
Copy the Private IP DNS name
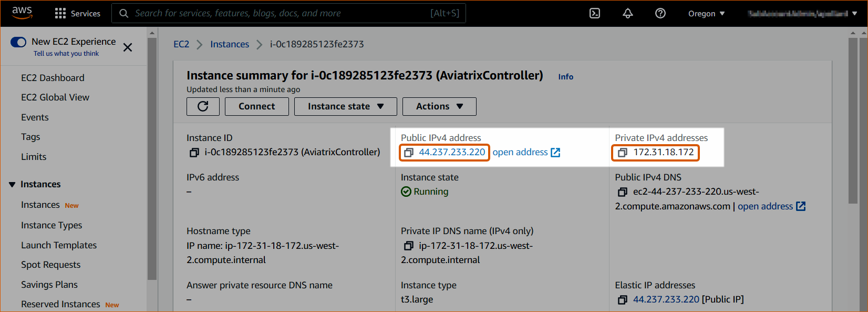click(x=408, y=246)
